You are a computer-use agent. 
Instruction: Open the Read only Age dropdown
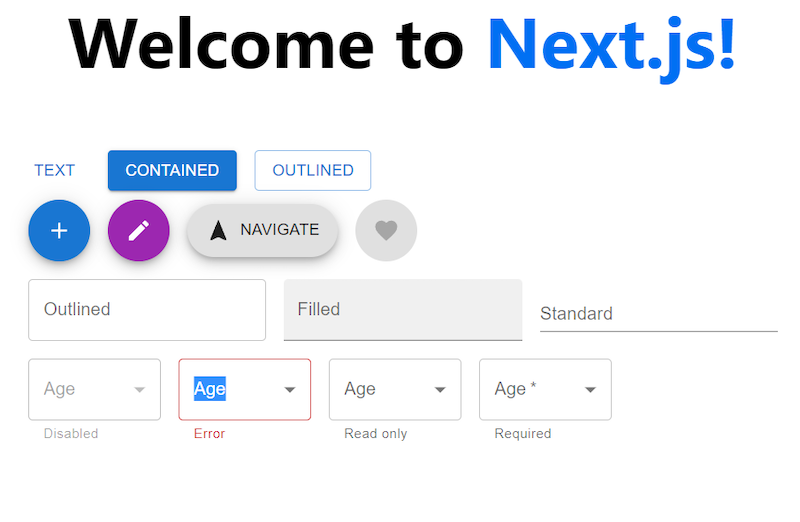click(395, 389)
